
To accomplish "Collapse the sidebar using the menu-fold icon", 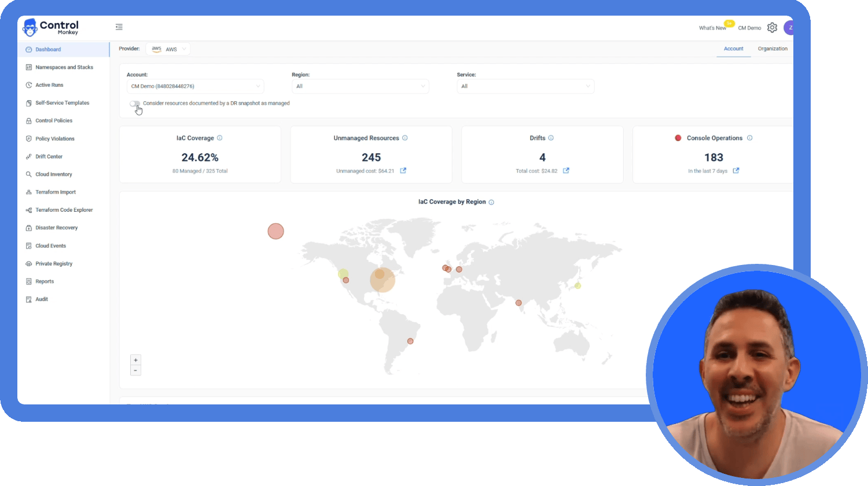I will click(119, 27).
